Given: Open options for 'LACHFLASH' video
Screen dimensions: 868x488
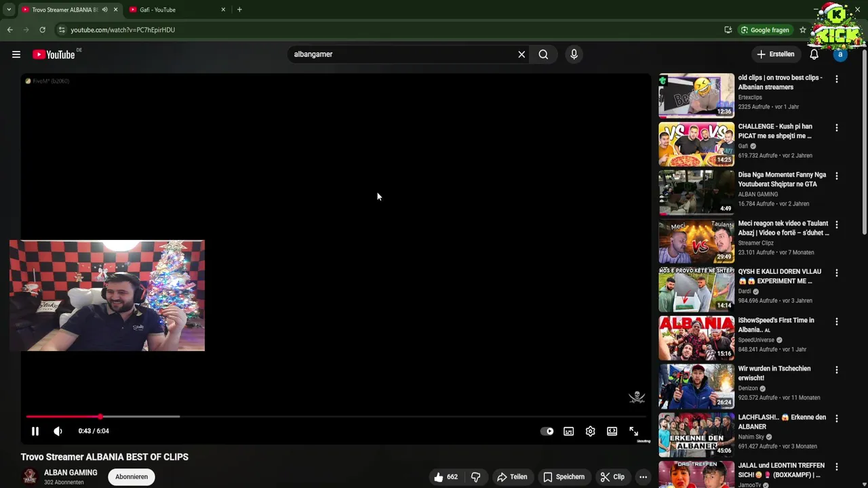Looking at the screenshot, I should (836, 418).
